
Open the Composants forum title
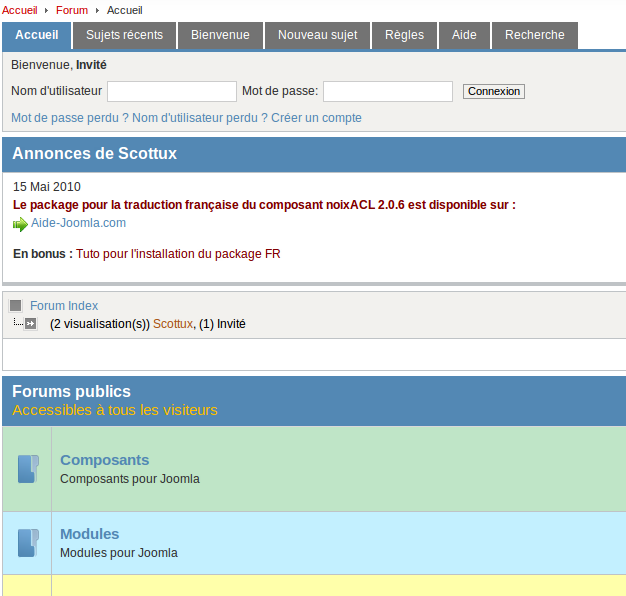(104, 460)
